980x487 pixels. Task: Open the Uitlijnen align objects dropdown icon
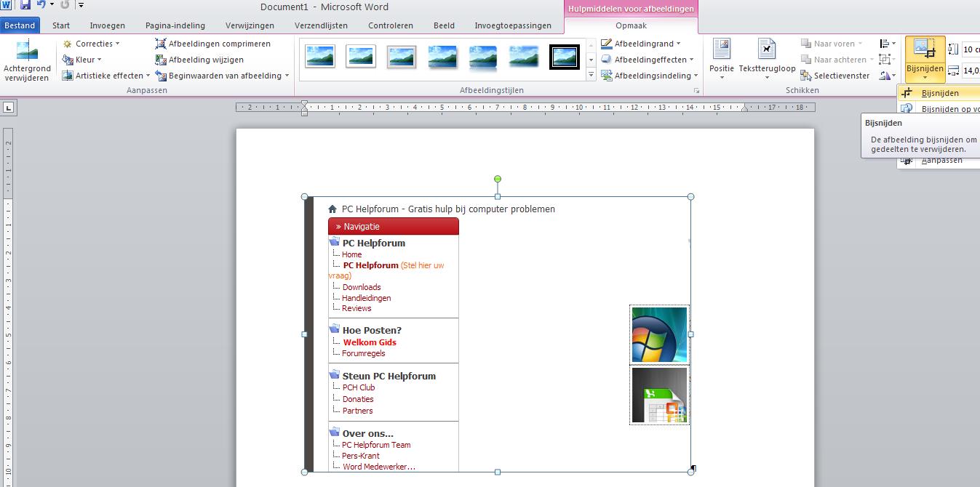[885, 44]
